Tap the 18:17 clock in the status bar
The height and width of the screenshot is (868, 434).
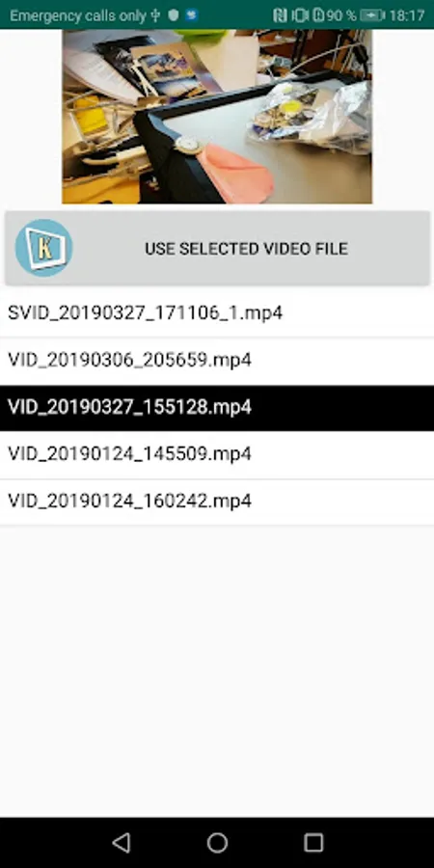[x=407, y=14]
